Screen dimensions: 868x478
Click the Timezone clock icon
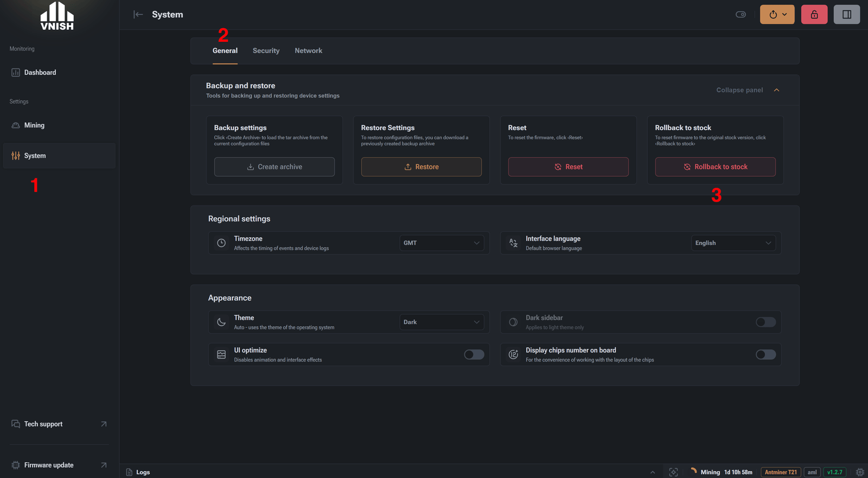[x=221, y=243]
